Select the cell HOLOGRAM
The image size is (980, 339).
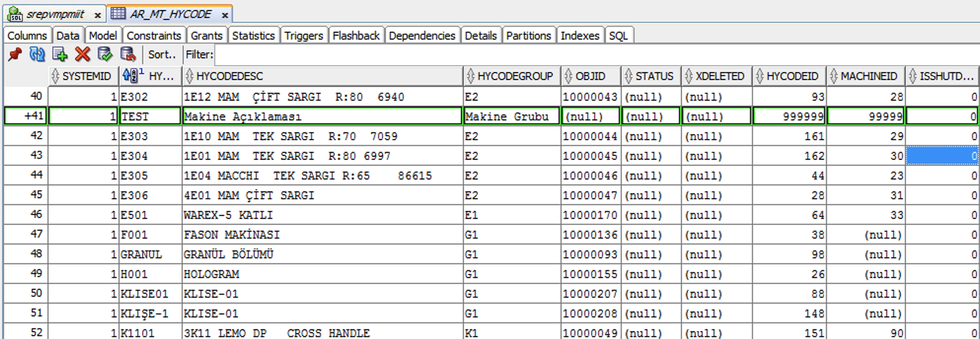click(x=322, y=274)
